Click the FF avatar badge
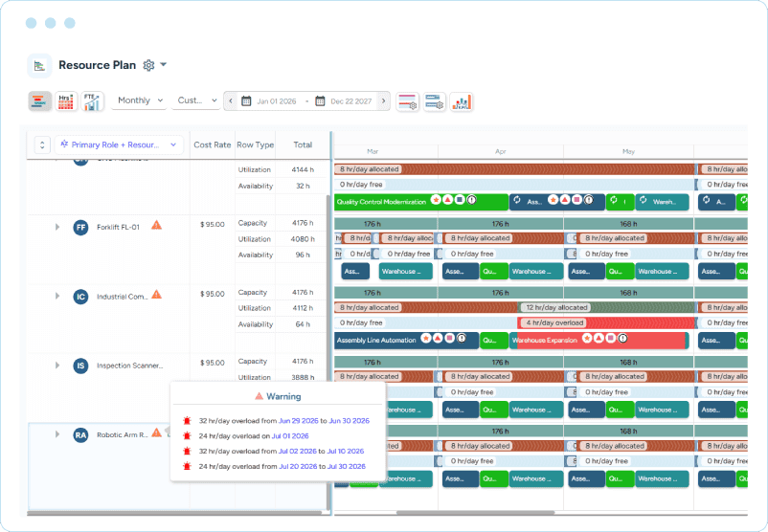 [x=80, y=228]
